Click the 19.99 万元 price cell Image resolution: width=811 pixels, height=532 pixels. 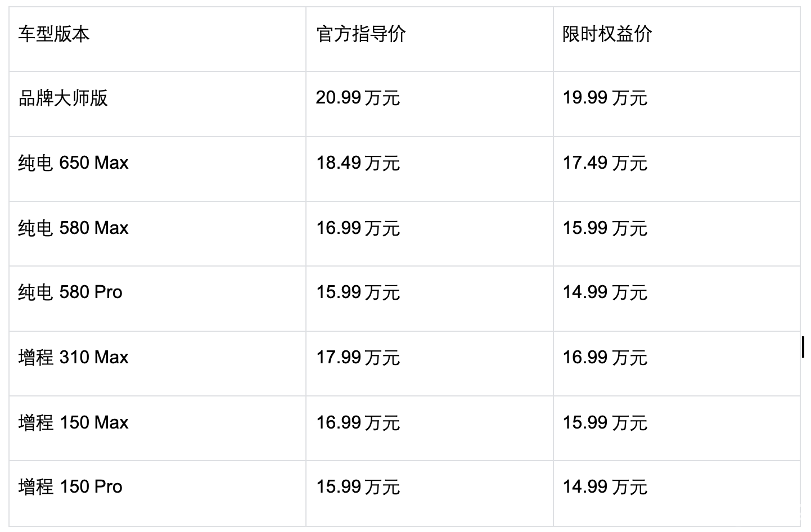[x=605, y=98]
